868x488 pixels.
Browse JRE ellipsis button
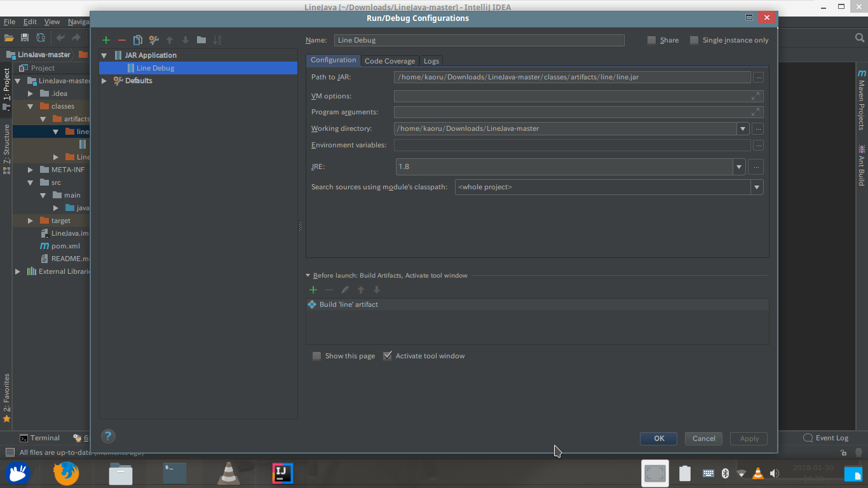coord(756,167)
